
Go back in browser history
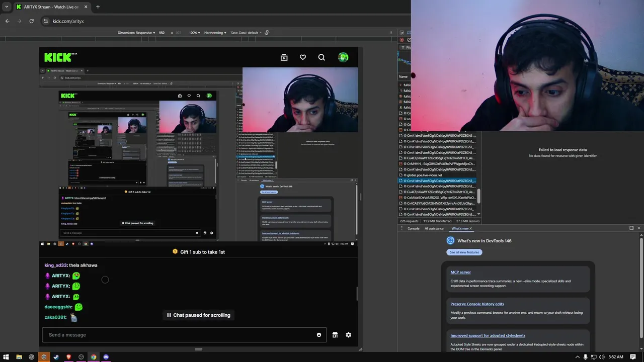[x=7, y=21]
